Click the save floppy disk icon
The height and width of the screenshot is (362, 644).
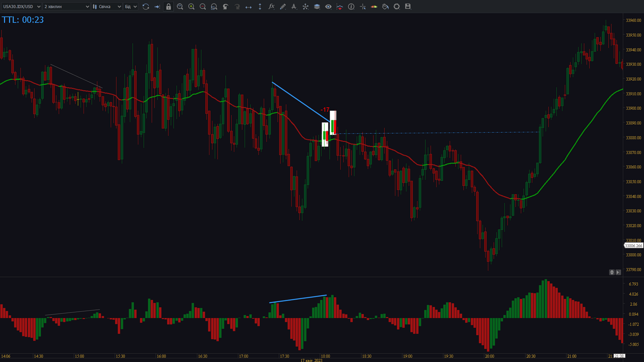408,6
